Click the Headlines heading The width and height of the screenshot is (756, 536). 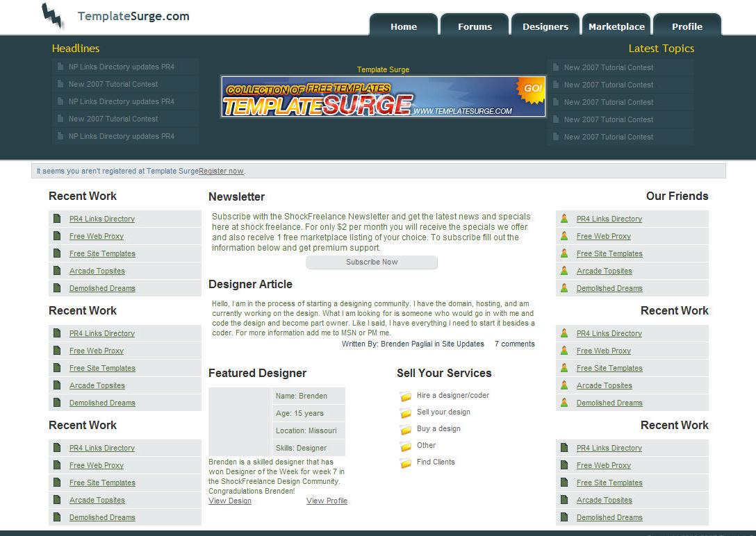76,48
